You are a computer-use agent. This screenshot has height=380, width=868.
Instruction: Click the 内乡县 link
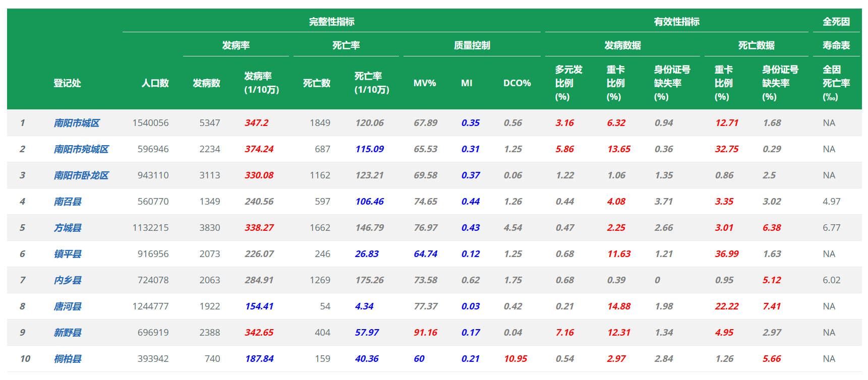tap(68, 280)
